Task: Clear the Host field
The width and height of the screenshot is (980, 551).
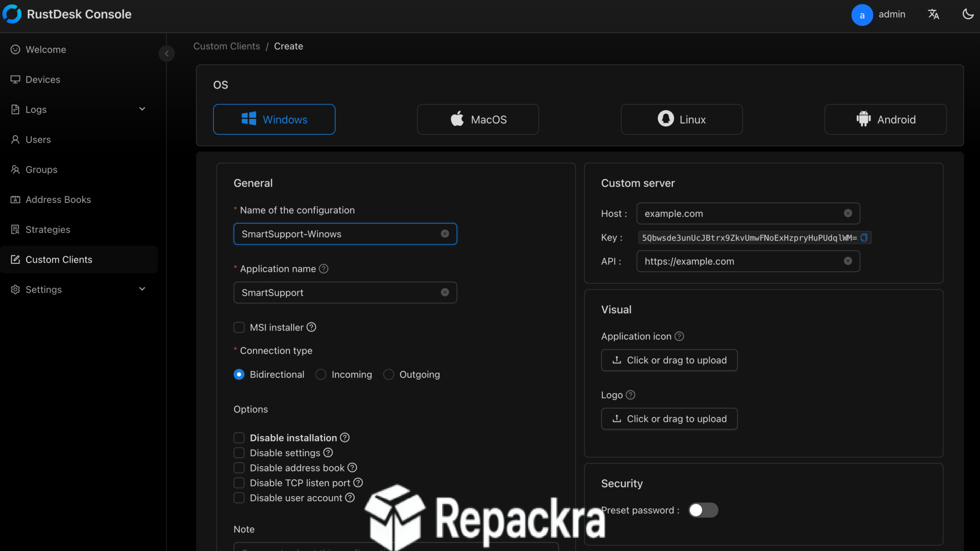Action: (x=848, y=213)
